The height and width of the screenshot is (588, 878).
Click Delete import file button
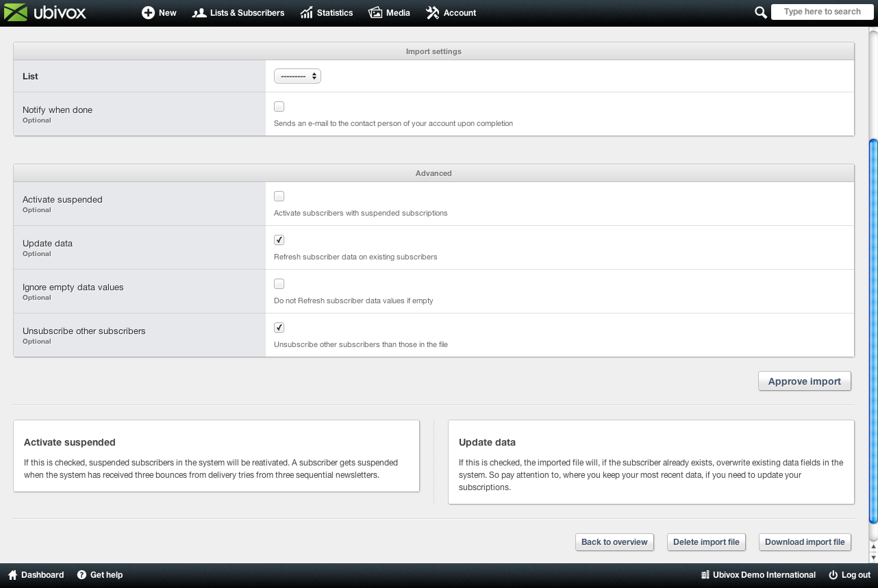coord(706,542)
